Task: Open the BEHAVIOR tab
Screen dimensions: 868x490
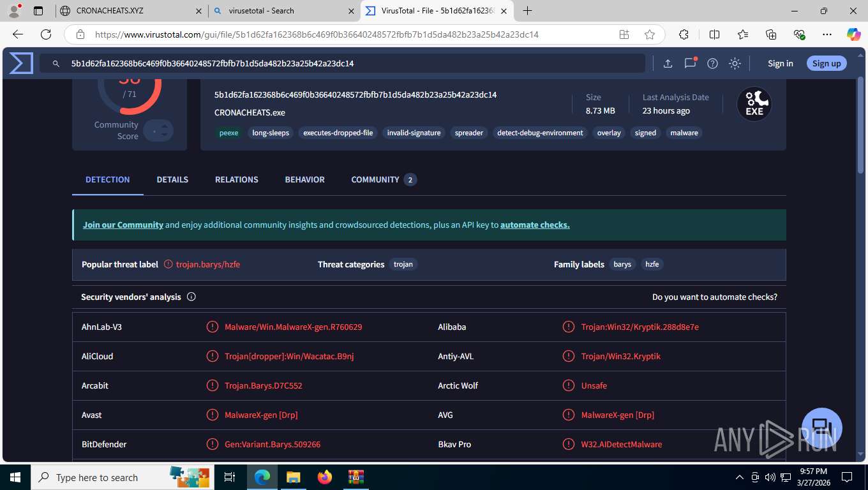Action: [x=304, y=180]
